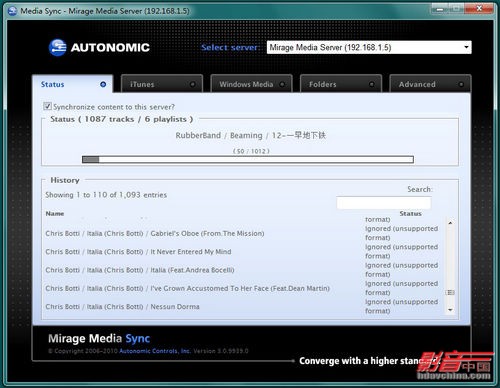Click the (50 / 1012) progress count

pos(251,151)
